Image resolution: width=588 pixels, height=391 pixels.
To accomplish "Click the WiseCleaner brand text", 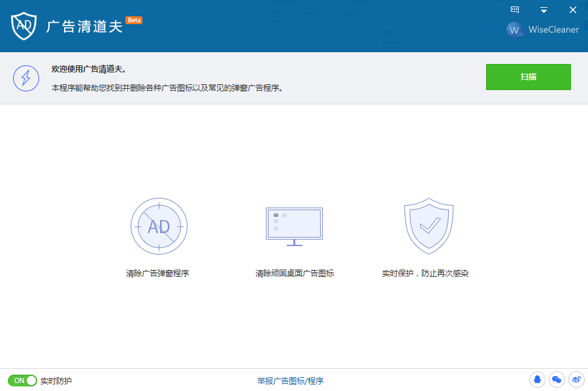I will 553,29.
